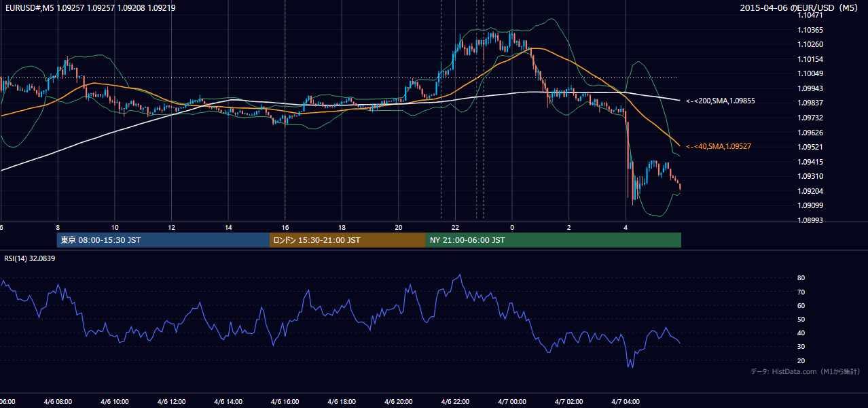Click the 4/7 02:00 bottom time label
The image size is (868, 408).
coord(569,402)
